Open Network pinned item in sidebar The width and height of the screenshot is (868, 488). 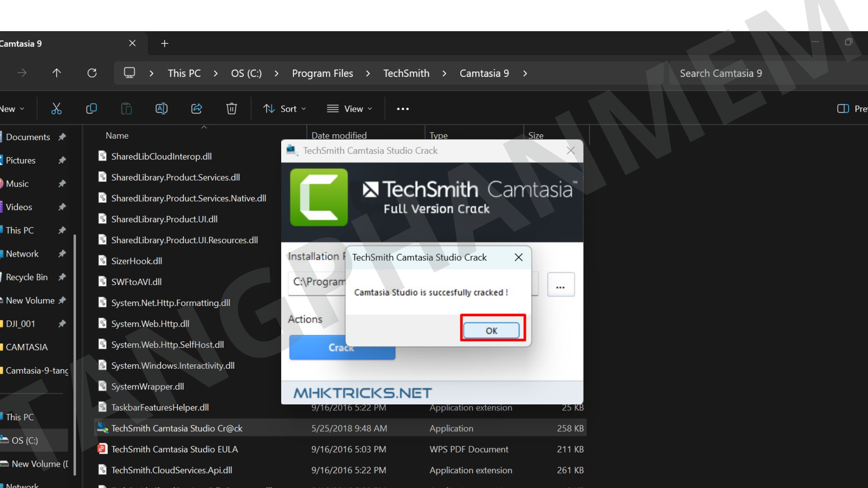[22, 253]
